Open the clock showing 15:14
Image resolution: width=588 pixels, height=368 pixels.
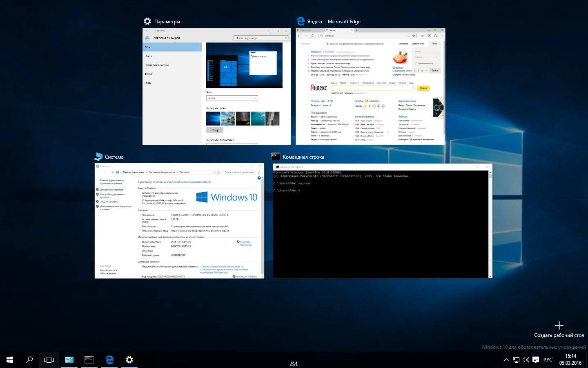(x=570, y=359)
